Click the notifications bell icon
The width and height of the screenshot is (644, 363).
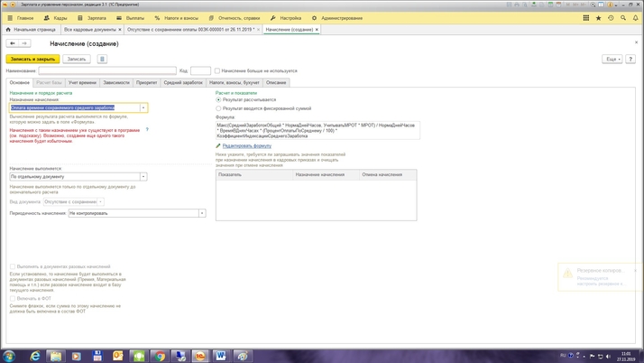(636, 18)
